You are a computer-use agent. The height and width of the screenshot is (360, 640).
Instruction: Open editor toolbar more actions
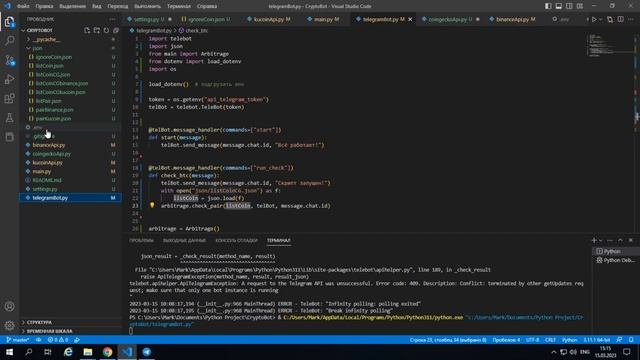click(x=631, y=19)
